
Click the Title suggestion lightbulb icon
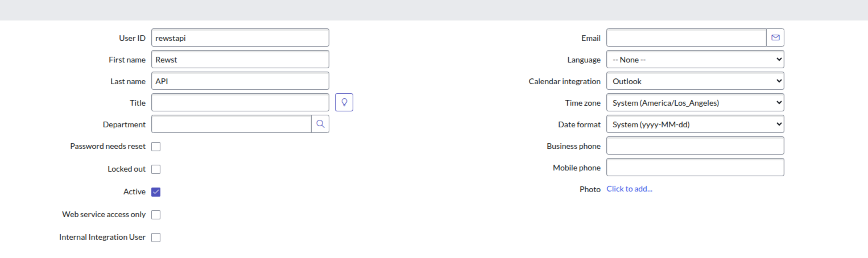[x=344, y=102]
